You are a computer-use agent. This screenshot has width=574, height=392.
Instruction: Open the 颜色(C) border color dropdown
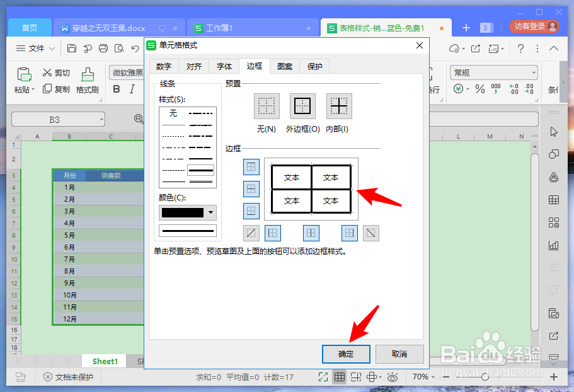211,212
